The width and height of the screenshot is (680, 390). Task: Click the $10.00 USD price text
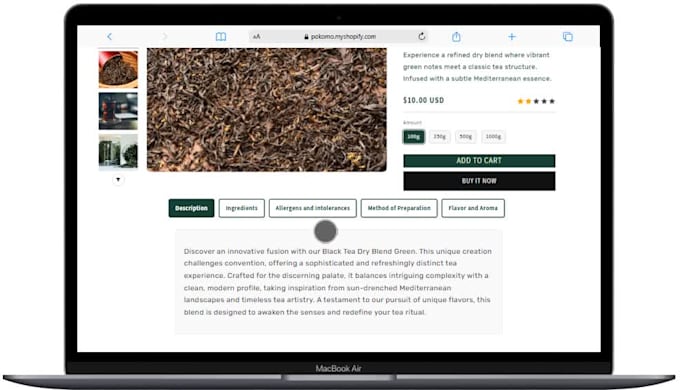pos(423,100)
